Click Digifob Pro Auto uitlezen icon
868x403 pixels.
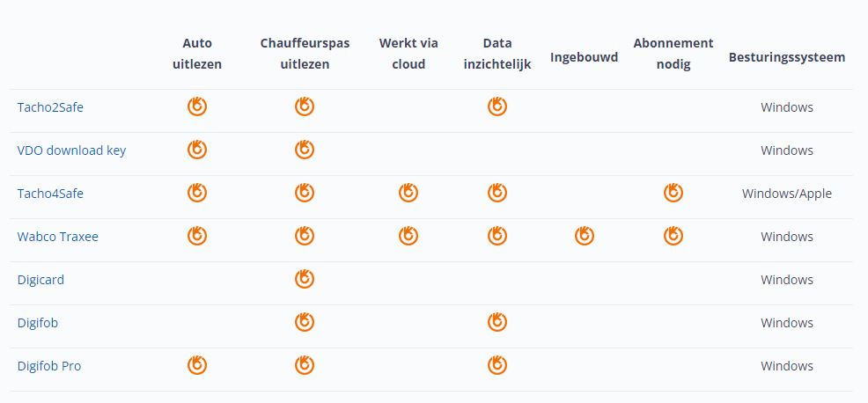pyautogui.click(x=197, y=365)
